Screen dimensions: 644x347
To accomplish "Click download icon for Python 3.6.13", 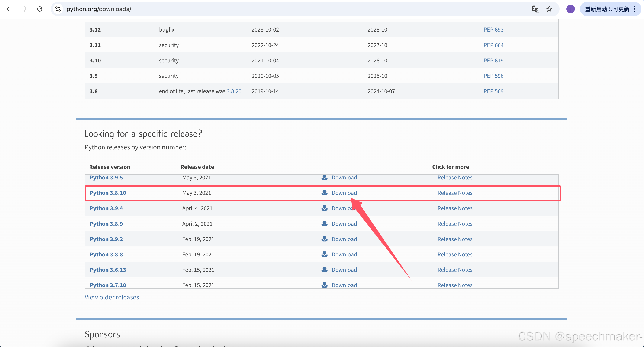I will 325,270.
